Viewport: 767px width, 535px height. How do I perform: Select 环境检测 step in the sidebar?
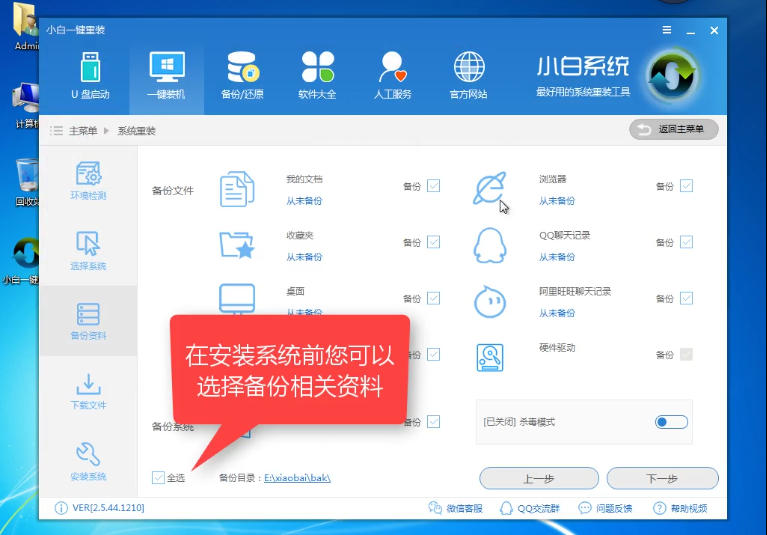pyautogui.click(x=88, y=181)
